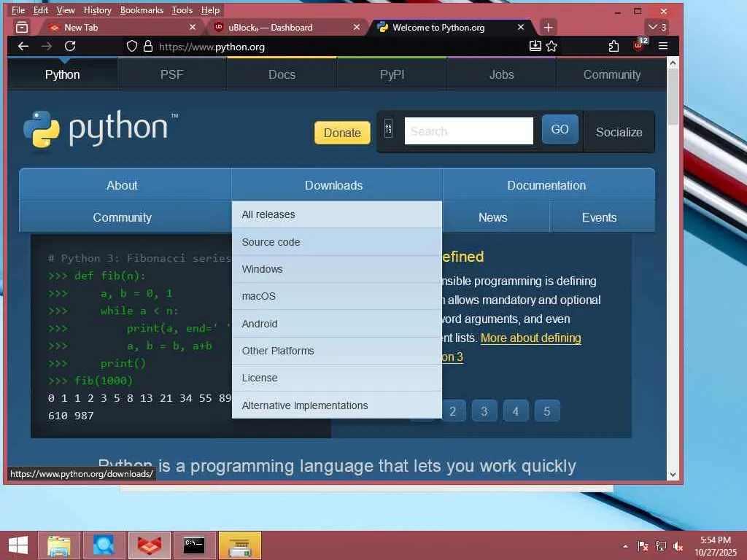The height and width of the screenshot is (560, 747).
Task: Select the Docs top navigation tab
Action: click(282, 74)
